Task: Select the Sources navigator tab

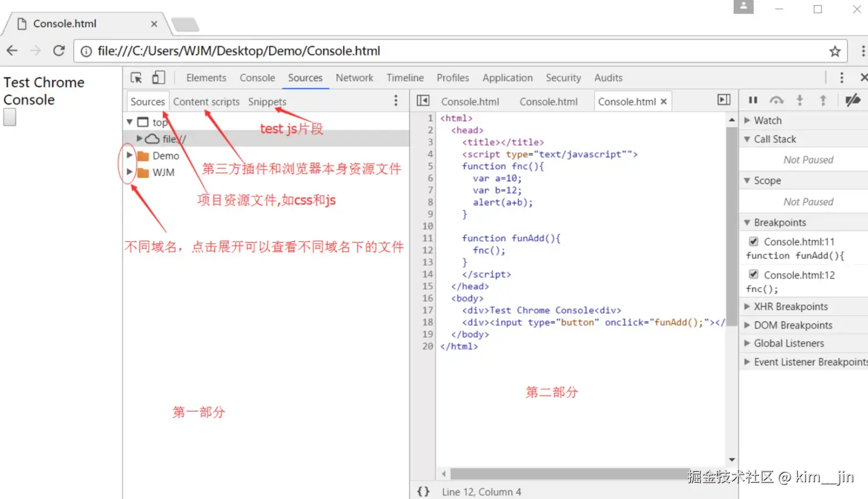Action: click(148, 101)
